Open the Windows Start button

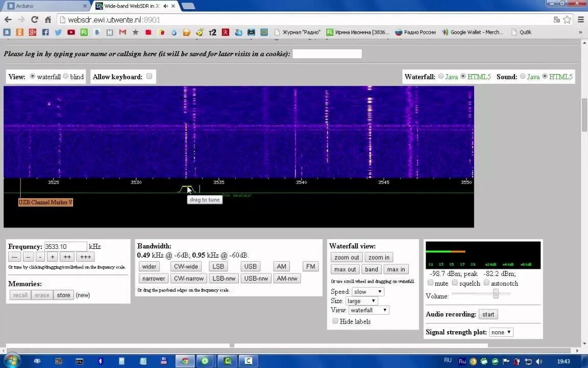tap(12, 361)
